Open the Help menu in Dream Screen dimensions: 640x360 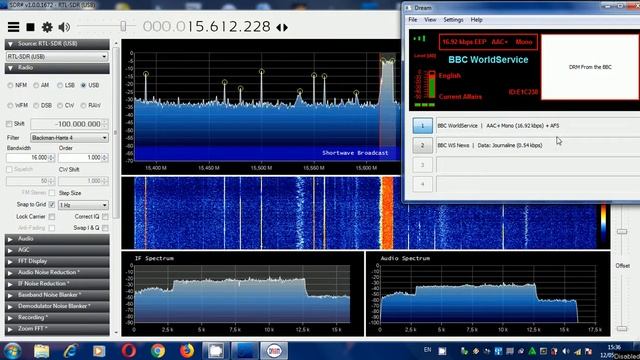pyautogui.click(x=476, y=20)
